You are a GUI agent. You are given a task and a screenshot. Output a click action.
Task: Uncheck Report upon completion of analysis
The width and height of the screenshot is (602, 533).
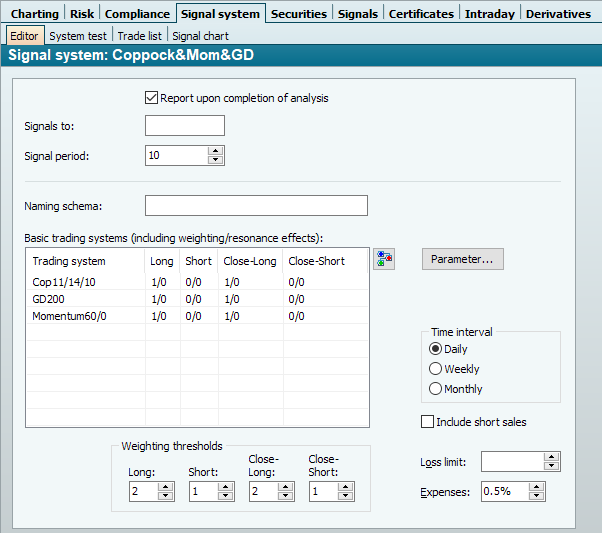[x=152, y=98]
